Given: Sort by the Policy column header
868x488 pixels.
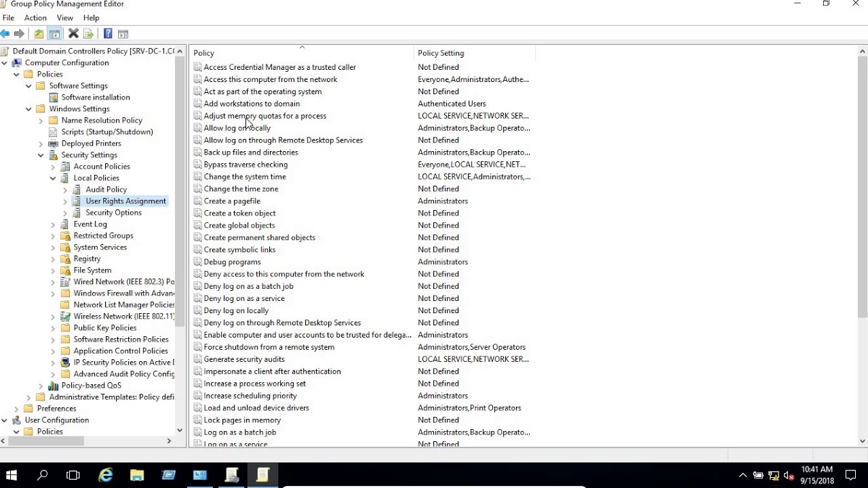Looking at the screenshot, I should 302,53.
